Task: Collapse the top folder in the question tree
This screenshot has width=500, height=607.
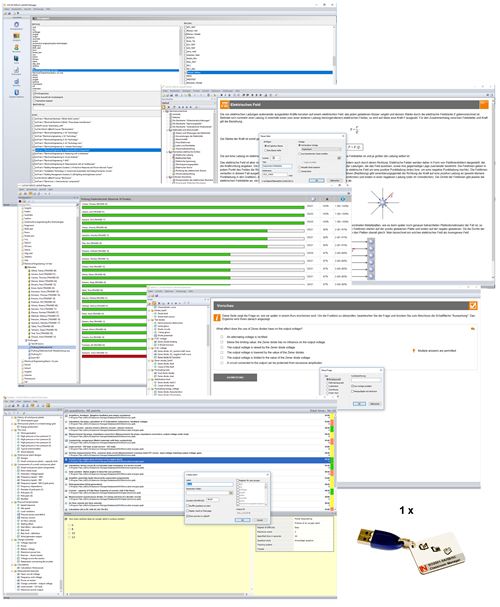Action: click(12, 418)
